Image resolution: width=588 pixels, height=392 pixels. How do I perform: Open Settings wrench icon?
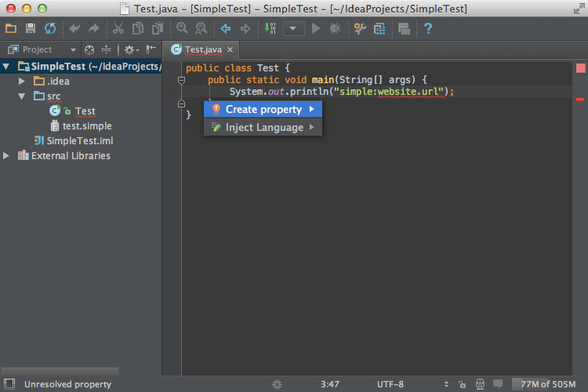pyautogui.click(x=360, y=28)
